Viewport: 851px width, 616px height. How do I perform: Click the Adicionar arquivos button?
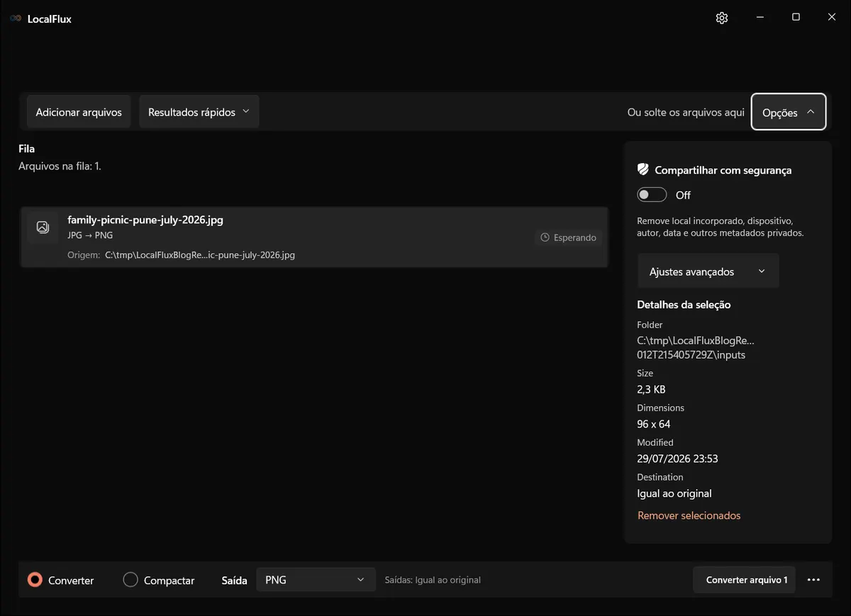click(79, 112)
